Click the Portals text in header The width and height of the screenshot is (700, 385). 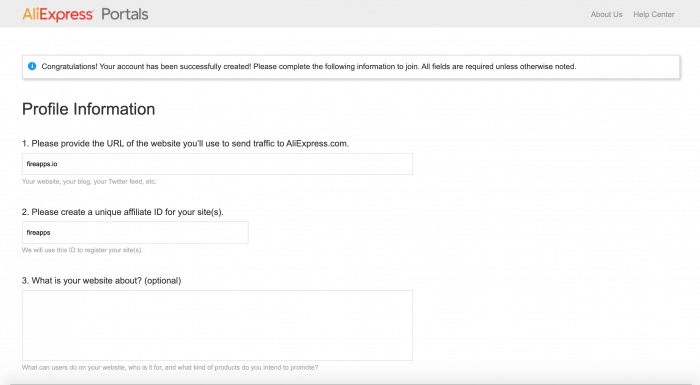pyautogui.click(x=125, y=14)
